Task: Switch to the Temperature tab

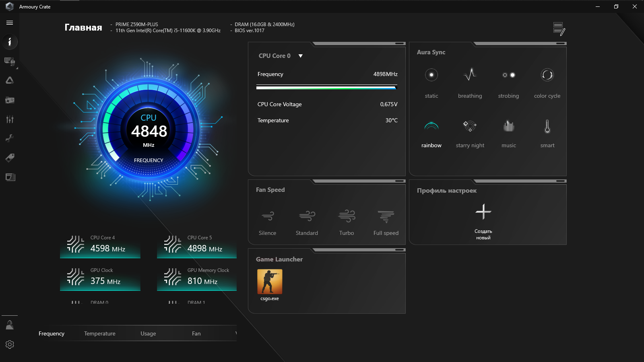Action: click(100, 333)
